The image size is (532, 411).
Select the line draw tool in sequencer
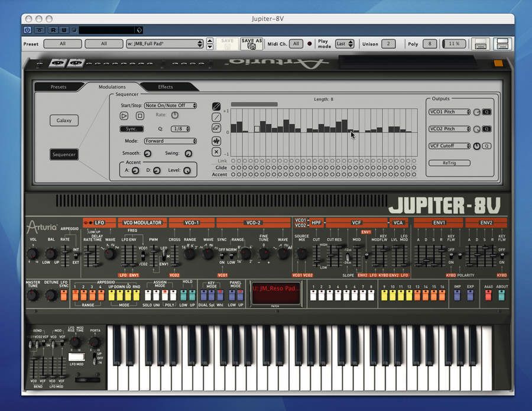[x=216, y=118]
